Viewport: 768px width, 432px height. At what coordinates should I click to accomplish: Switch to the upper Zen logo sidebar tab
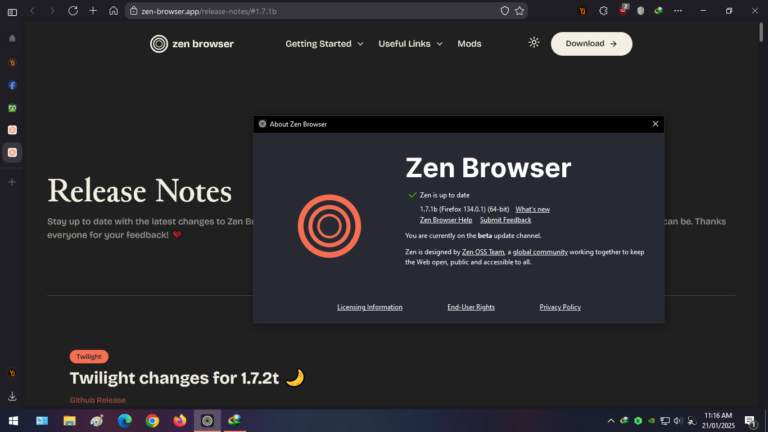(x=12, y=130)
